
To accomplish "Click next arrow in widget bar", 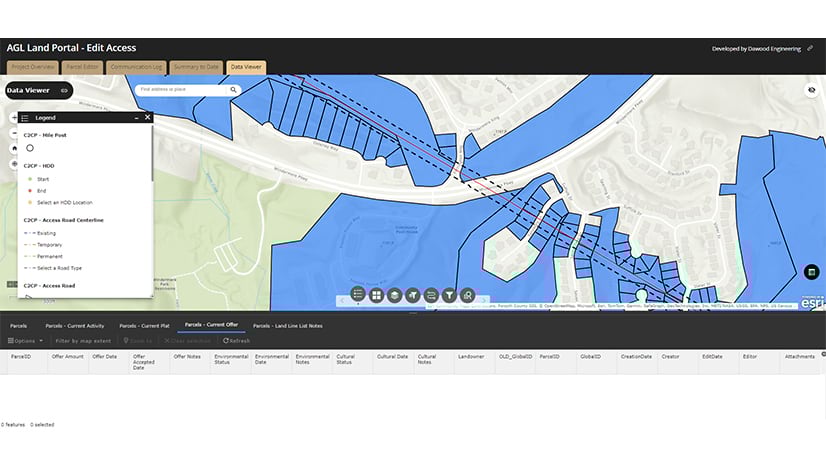I will [484, 301].
